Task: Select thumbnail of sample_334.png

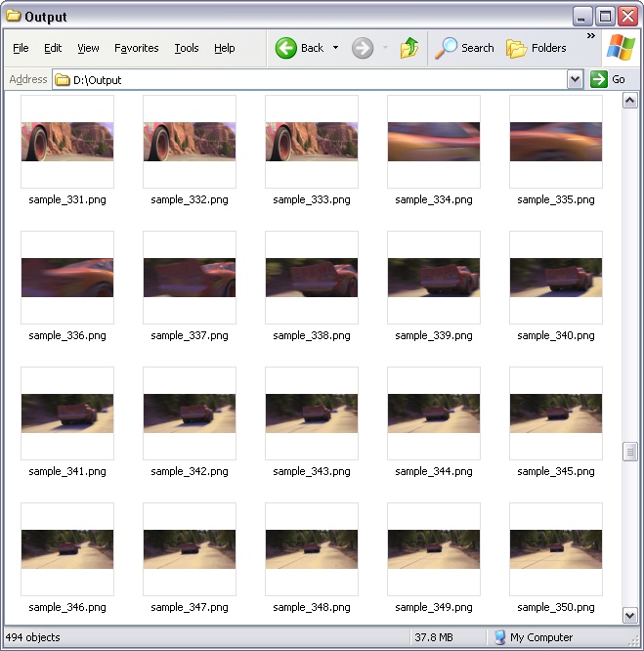Action: coord(434,142)
